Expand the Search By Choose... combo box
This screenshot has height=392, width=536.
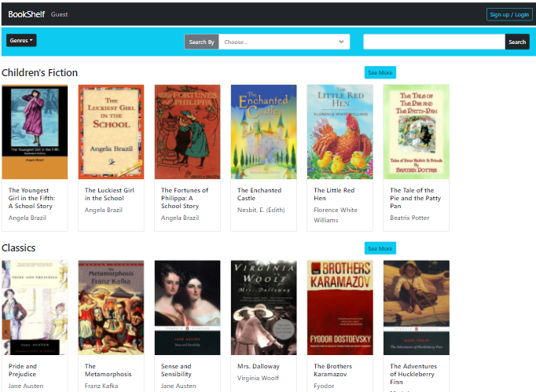point(284,42)
